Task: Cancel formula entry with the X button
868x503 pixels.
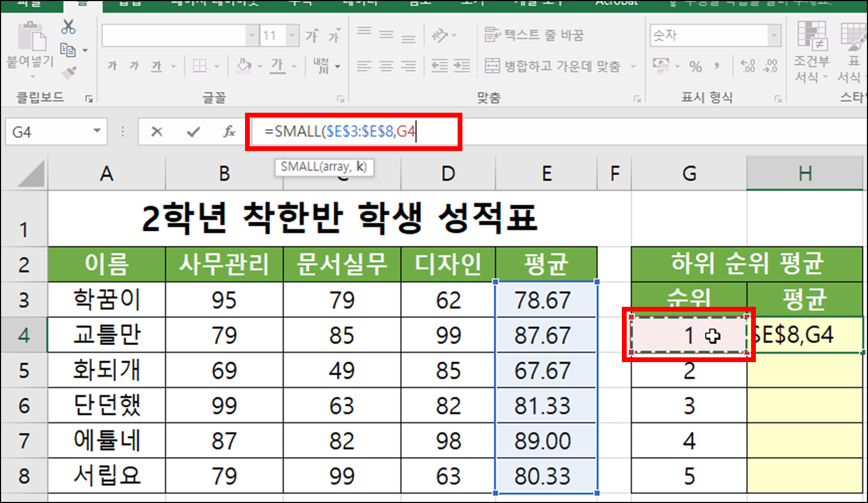Action: (157, 131)
